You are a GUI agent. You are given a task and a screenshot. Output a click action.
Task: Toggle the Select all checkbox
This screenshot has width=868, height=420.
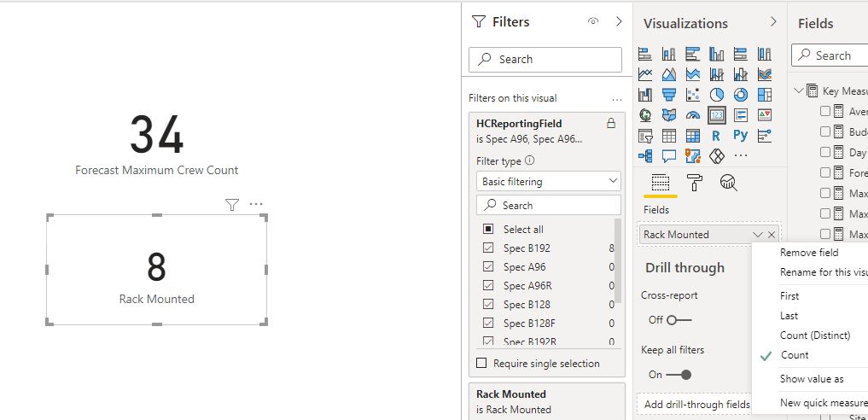(x=487, y=229)
